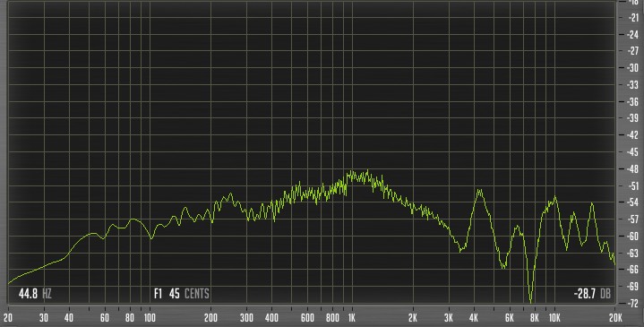The width and height of the screenshot is (644, 327).
Task: Click the 4K frequency axis label
Action: 474,317
